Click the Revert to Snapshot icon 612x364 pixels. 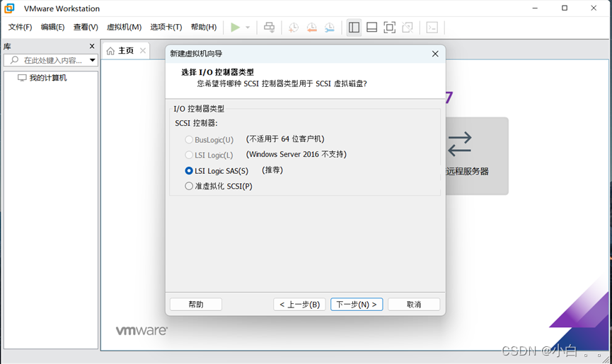pos(311,28)
